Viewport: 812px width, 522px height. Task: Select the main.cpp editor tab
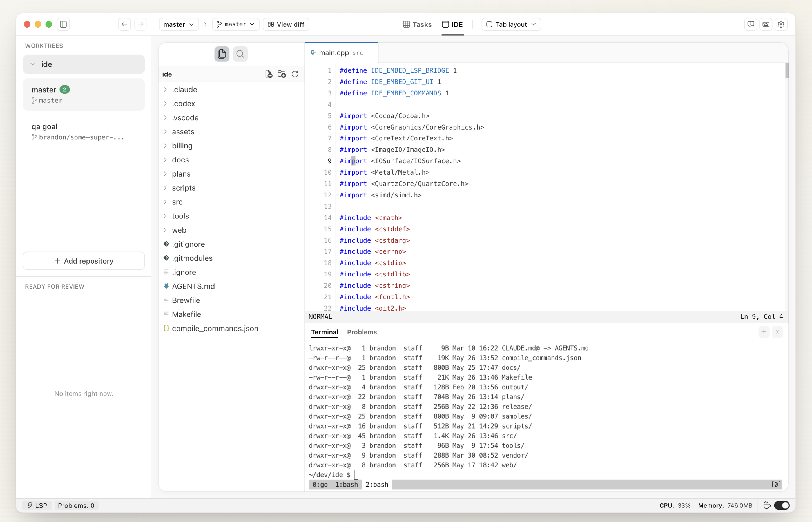[x=341, y=53]
